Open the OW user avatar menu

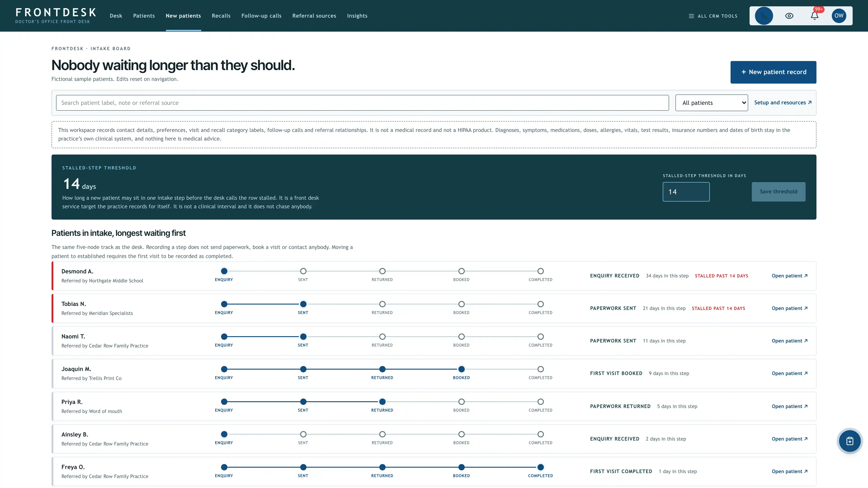point(839,16)
